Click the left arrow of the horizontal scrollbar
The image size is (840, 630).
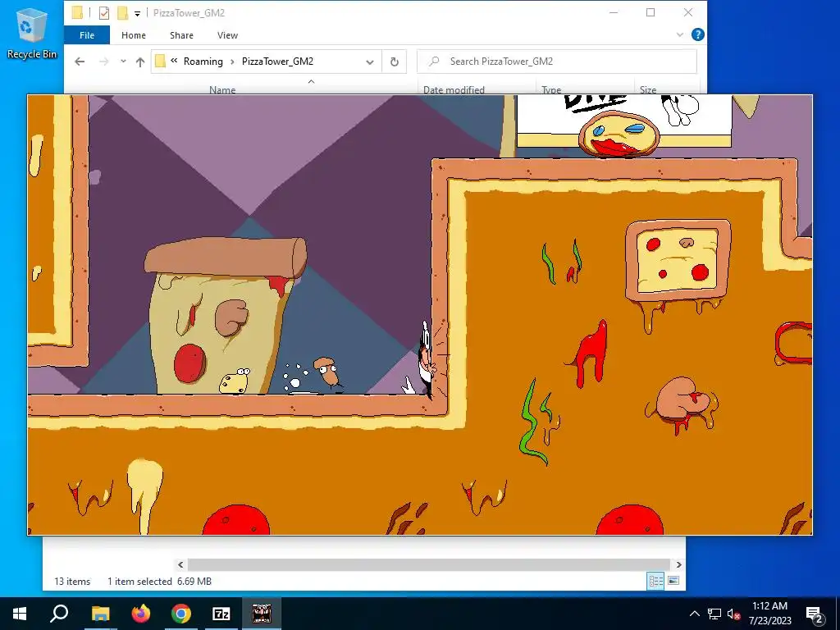tap(180, 564)
